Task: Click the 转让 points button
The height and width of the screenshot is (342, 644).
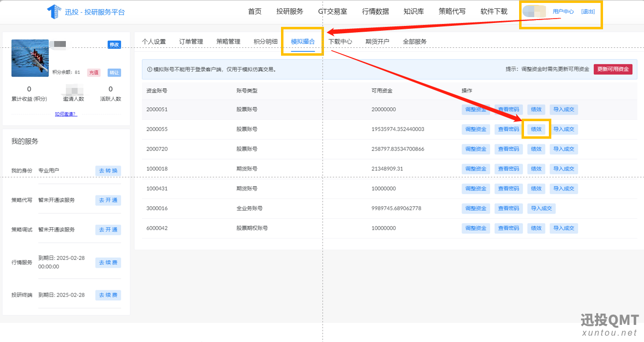Action: tap(114, 73)
